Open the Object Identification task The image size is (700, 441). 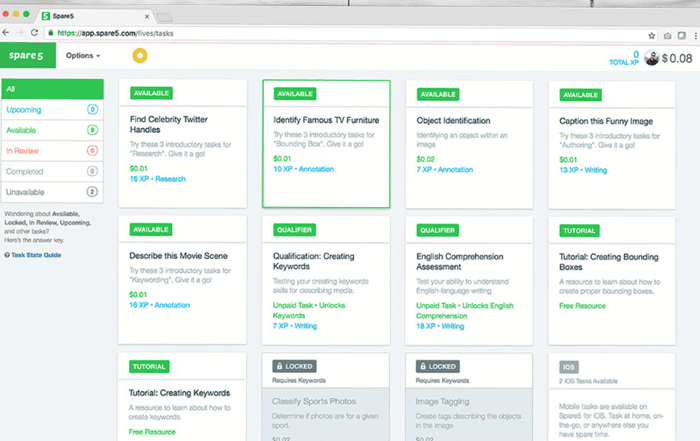click(469, 145)
